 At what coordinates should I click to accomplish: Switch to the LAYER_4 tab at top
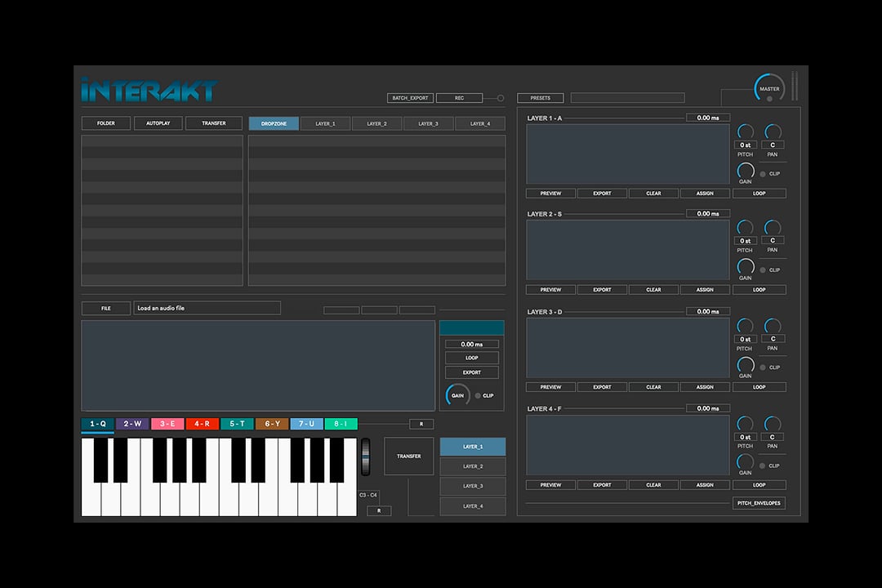480,124
